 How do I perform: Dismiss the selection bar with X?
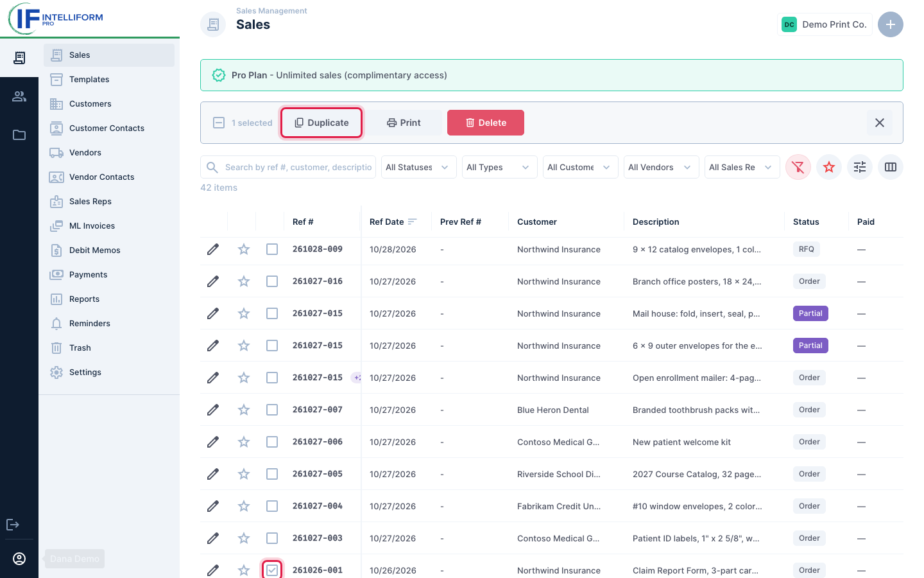pyautogui.click(x=880, y=123)
